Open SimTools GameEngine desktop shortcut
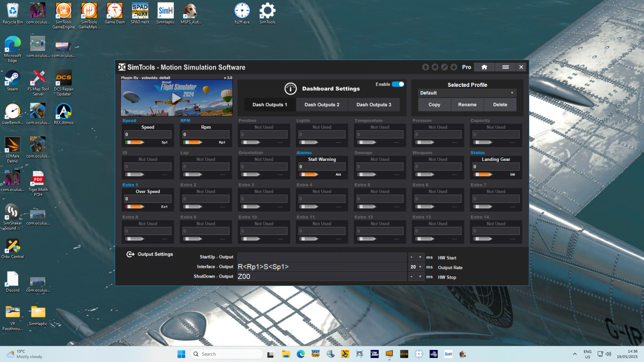The image size is (644, 362). point(64,16)
